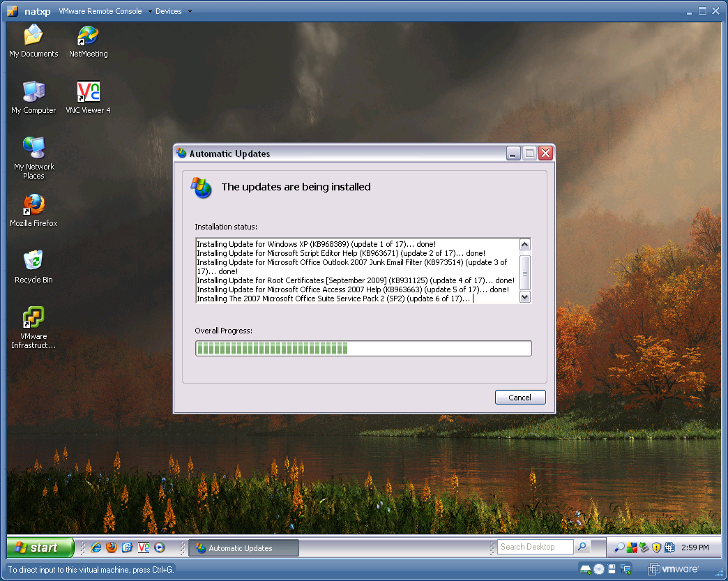This screenshot has width=728, height=581.
Task: Open the Mozilla Firefox desktop shortcut
Action: 33,206
